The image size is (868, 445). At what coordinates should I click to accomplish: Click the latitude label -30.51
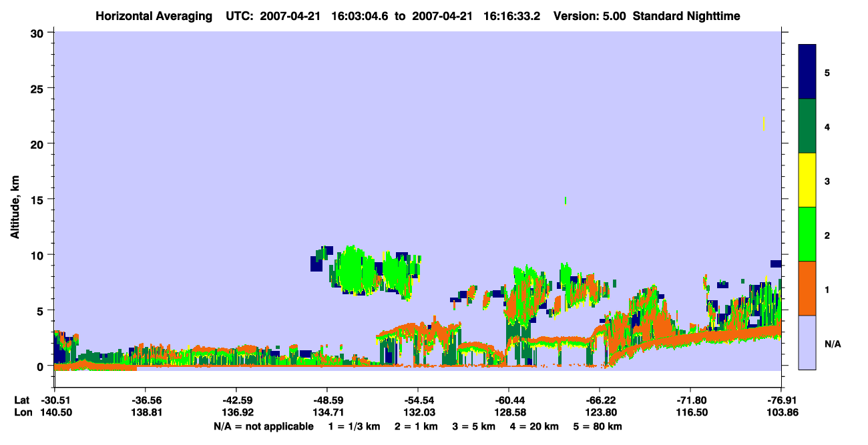[x=54, y=400]
